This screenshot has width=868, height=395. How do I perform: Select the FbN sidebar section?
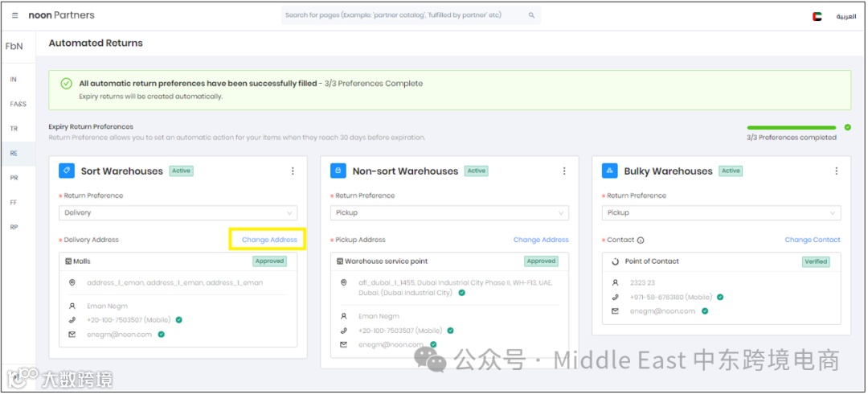click(x=14, y=46)
